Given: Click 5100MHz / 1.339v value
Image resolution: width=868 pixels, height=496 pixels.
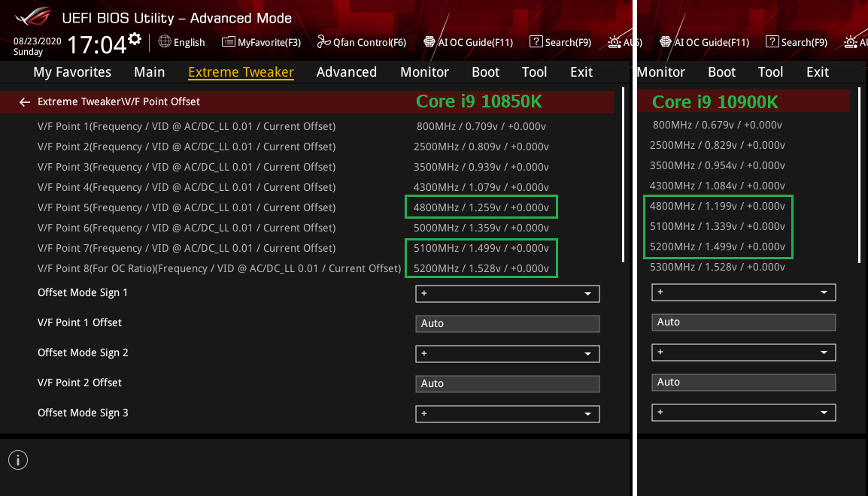Looking at the screenshot, I should (718, 226).
